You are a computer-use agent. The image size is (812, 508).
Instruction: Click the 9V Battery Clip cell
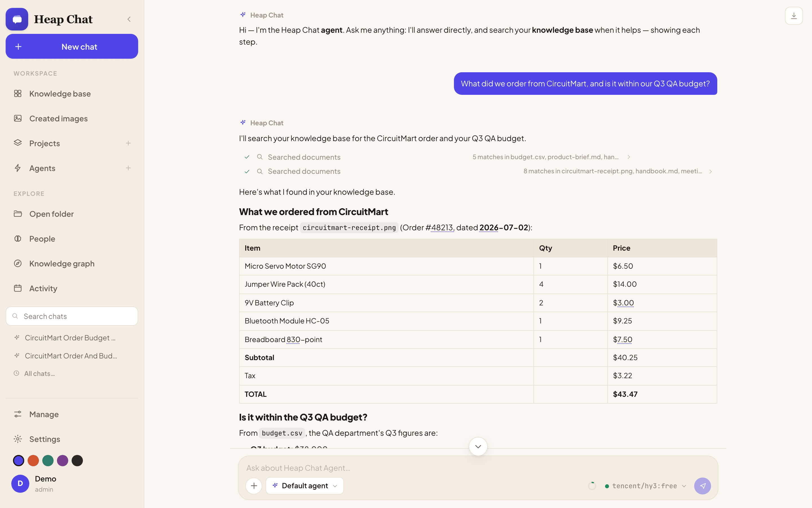(386, 303)
